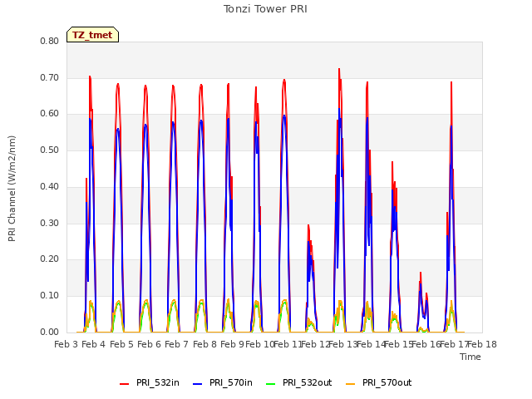Click the 0.10 y-axis tick value
The image size is (532, 399).
coord(50,296)
